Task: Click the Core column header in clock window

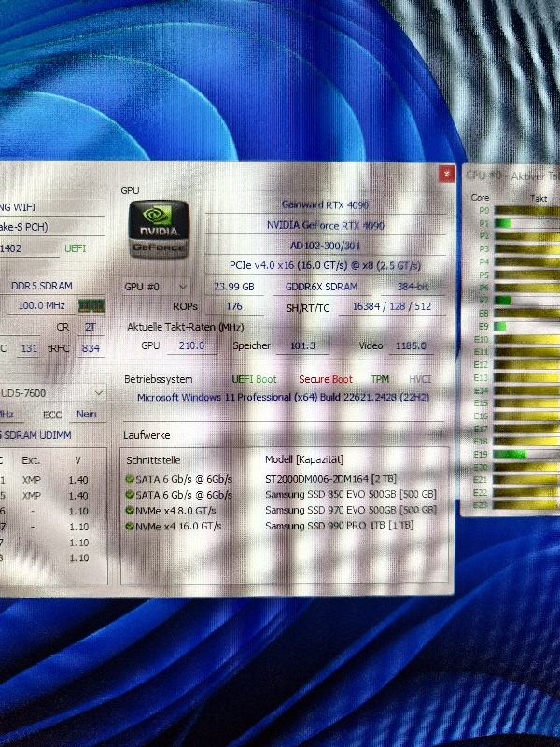Action: pyautogui.click(x=480, y=198)
